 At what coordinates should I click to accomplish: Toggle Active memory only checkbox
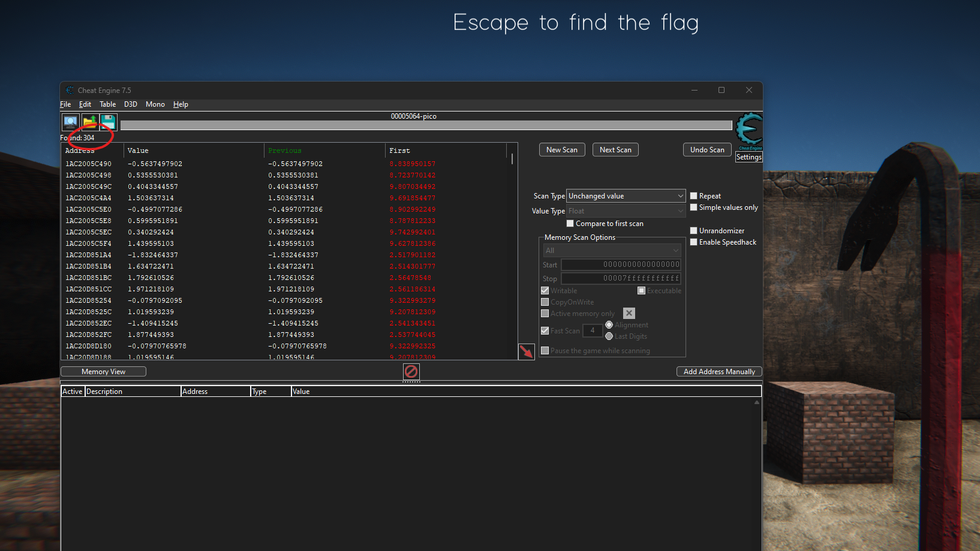(x=545, y=314)
